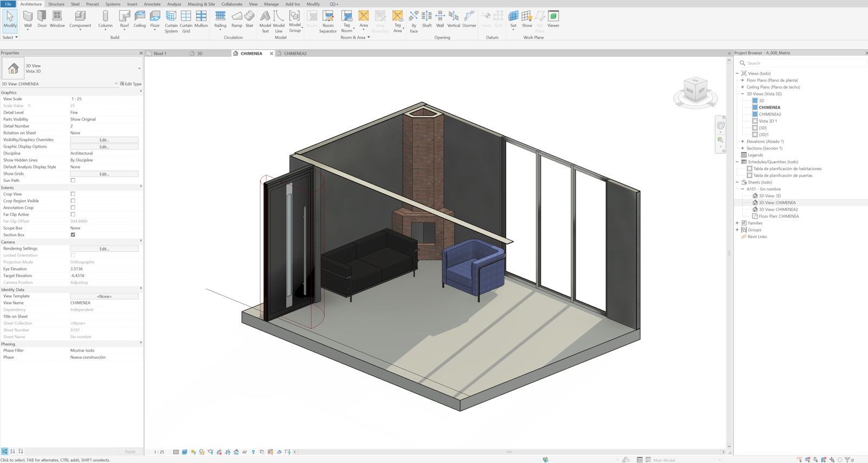The width and height of the screenshot is (868, 463).
Task: Click the View Name CHIMENEA field
Action: tap(104, 303)
